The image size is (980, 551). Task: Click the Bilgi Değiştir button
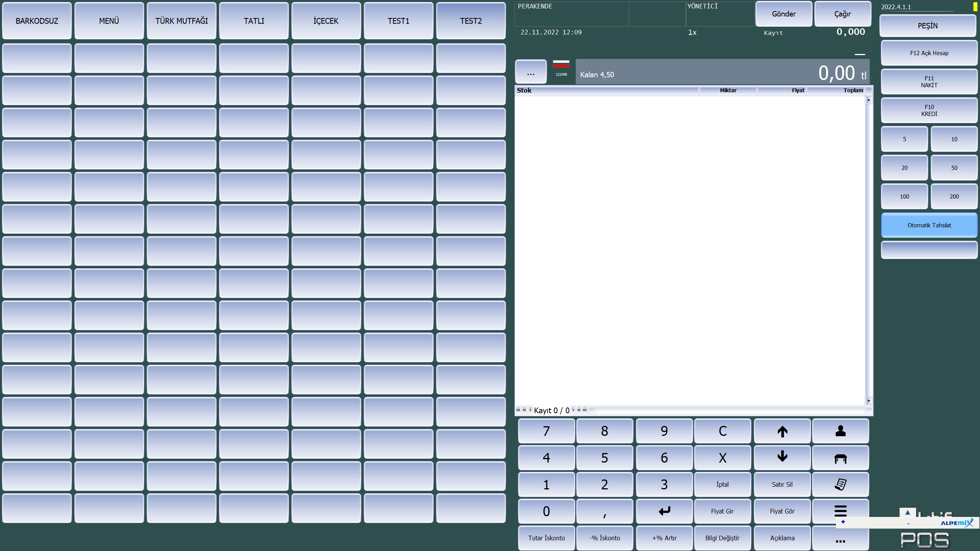click(x=722, y=538)
